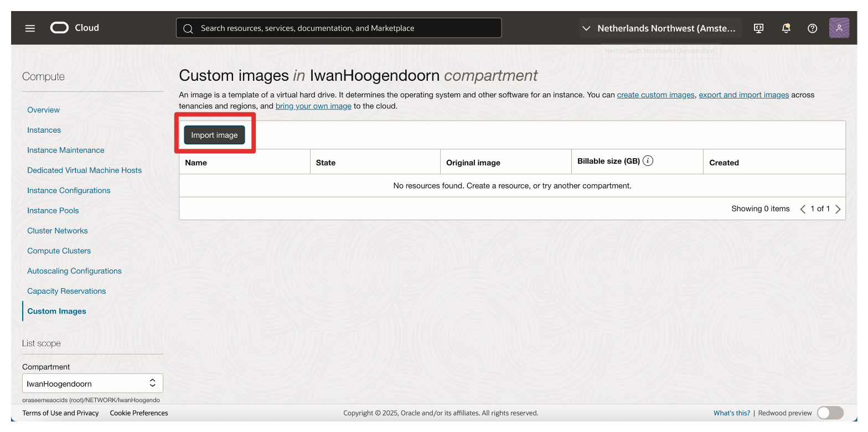The width and height of the screenshot is (868, 432).
Task: Click the Oracle Cloud logo
Action: (75, 28)
